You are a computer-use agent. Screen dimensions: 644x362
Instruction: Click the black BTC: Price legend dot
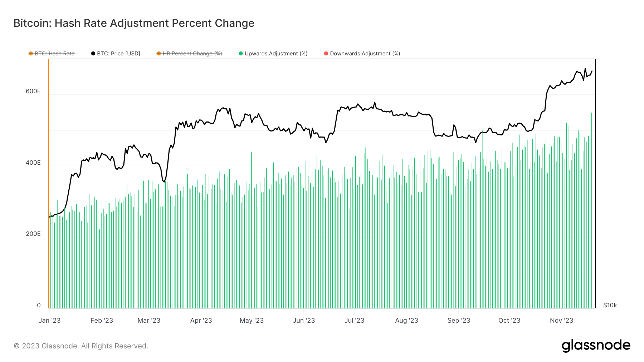click(x=93, y=54)
